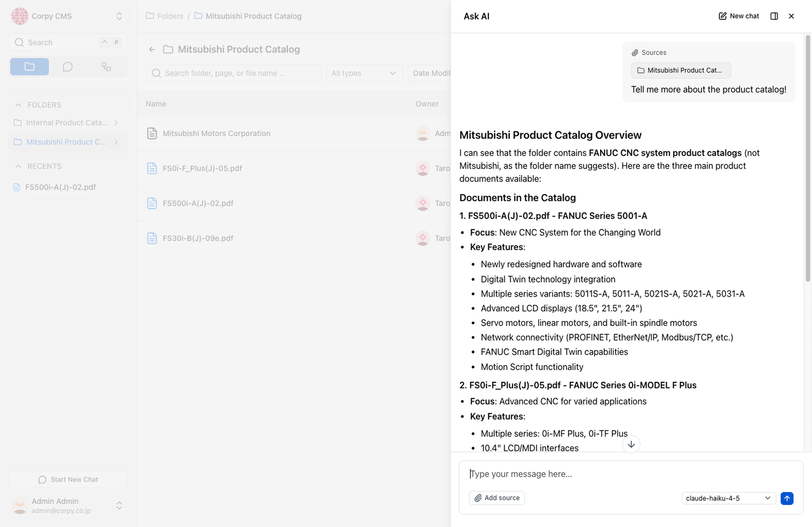Click owner avatar in FS30i-B(J)-09e.pdf row

423,238
